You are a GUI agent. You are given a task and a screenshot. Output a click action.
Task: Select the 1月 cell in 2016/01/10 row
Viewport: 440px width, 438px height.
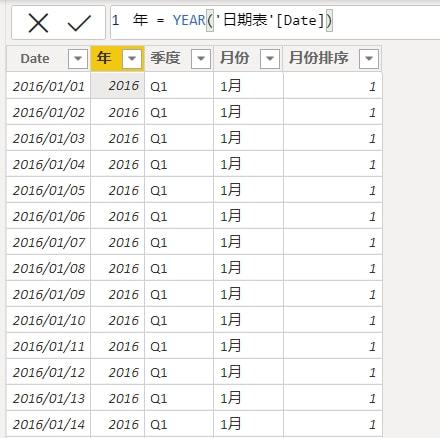[x=248, y=320]
